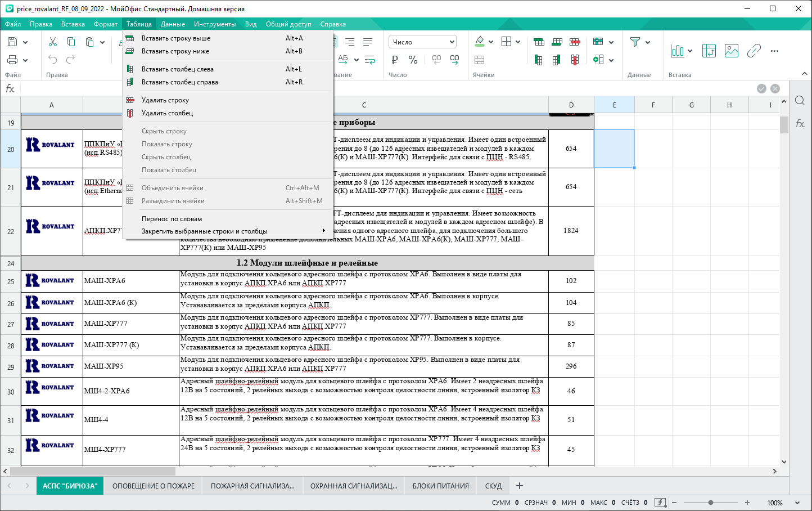
Task: Click the zoom slider handle
Action: click(x=711, y=503)
